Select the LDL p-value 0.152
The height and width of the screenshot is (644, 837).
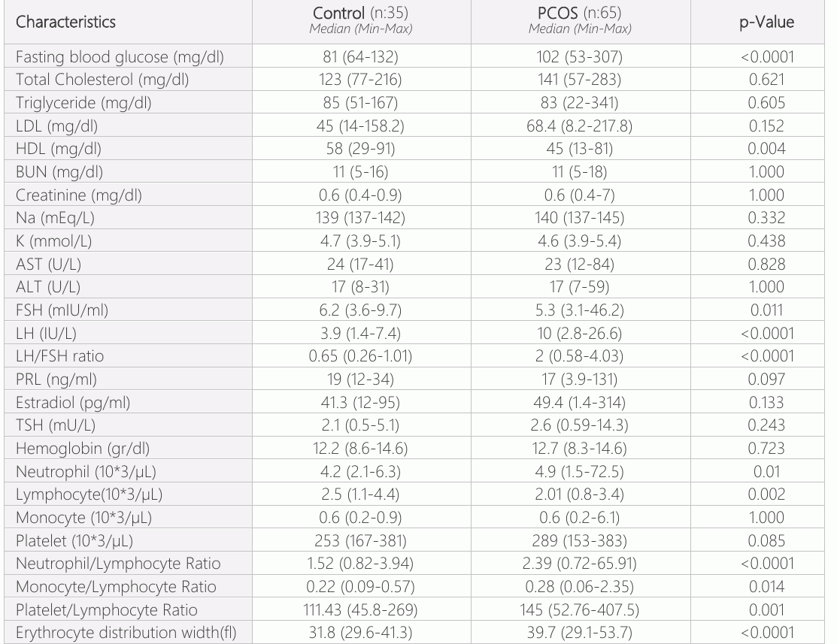click(766, 126)
